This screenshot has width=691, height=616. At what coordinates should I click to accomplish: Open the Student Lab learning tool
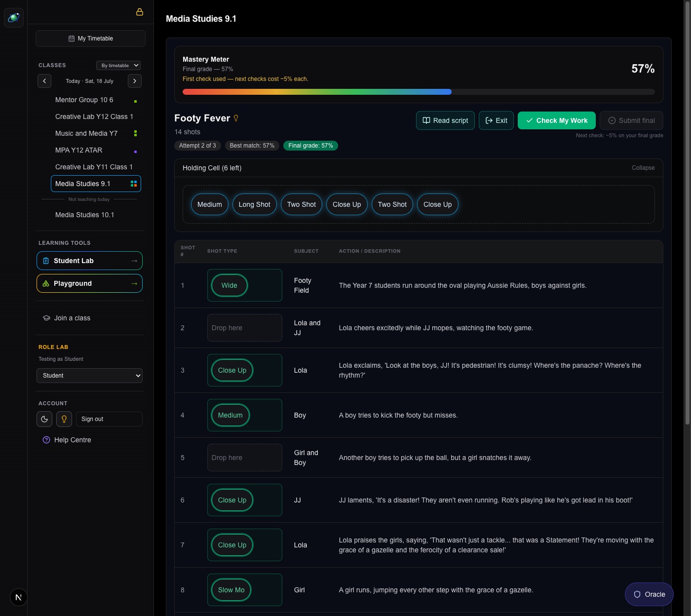89,261
